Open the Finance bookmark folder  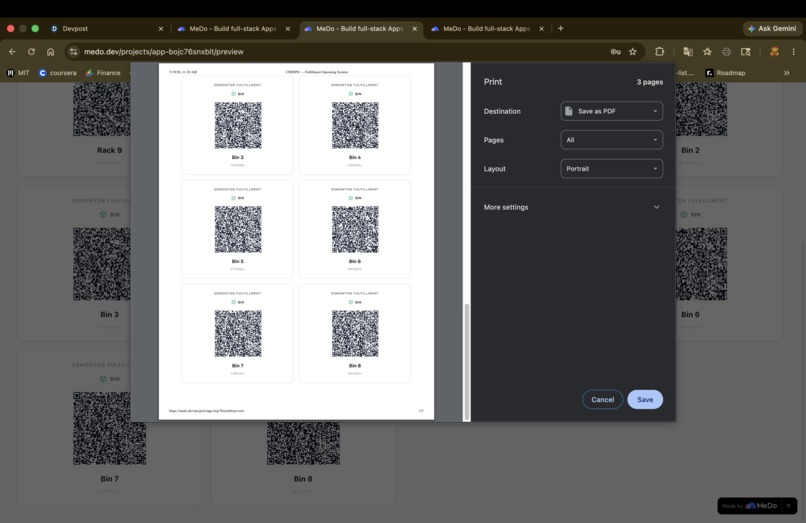point(103,73)
